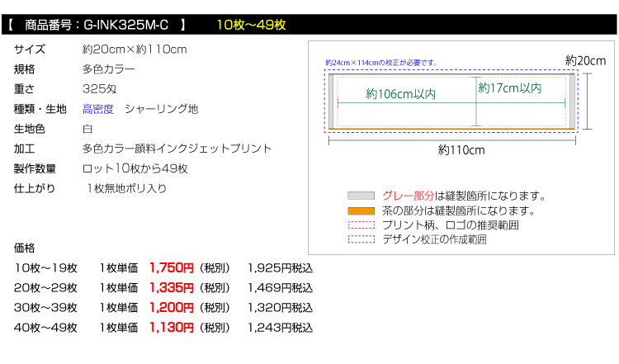Click yellow 10枚〜49枚 header text

(x=251, y=25)
